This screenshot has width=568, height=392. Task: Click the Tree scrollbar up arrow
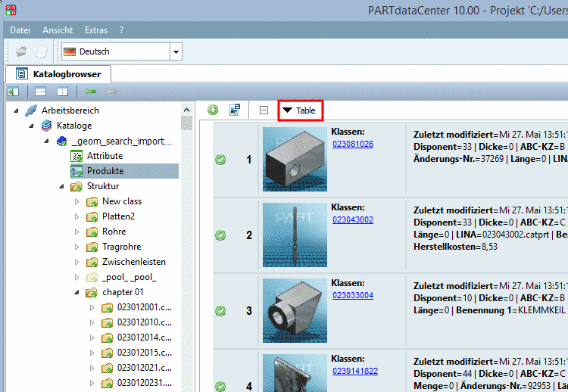(186, 110)
